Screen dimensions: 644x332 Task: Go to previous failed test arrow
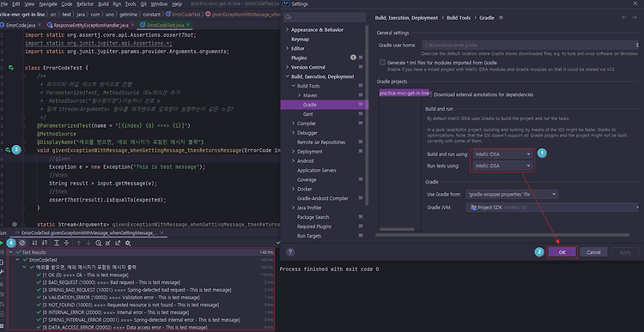(x=79, y=243)
